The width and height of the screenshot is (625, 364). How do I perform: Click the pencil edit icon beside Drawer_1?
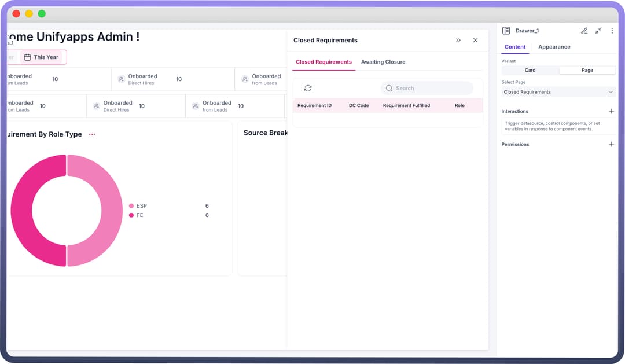[584, 31]
